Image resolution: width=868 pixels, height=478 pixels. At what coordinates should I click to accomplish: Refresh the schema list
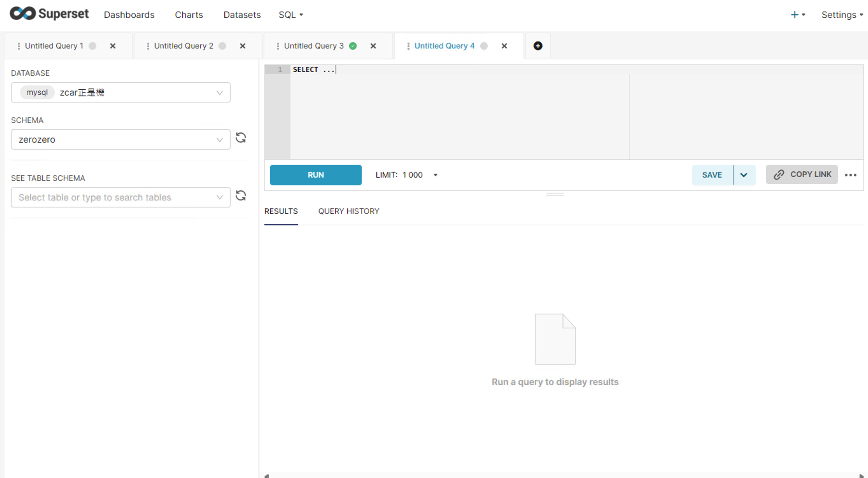(241, 138)
